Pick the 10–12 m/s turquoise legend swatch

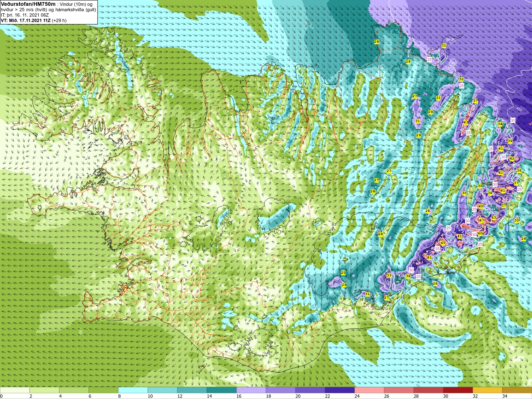163,390
